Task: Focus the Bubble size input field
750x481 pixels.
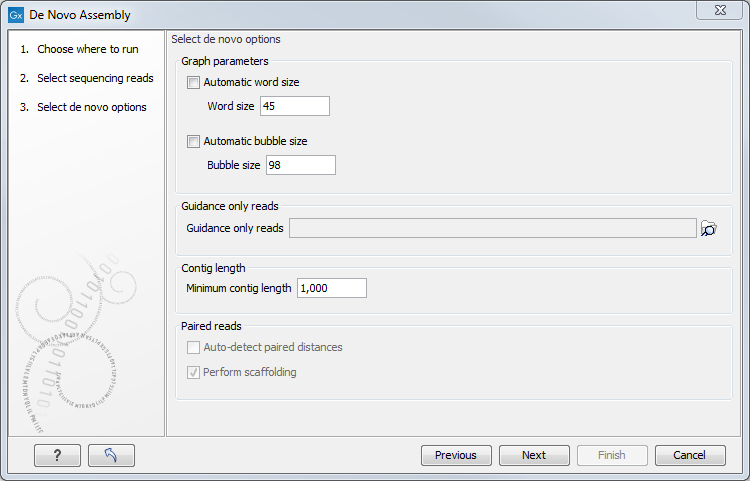Action: click(300, 165)
